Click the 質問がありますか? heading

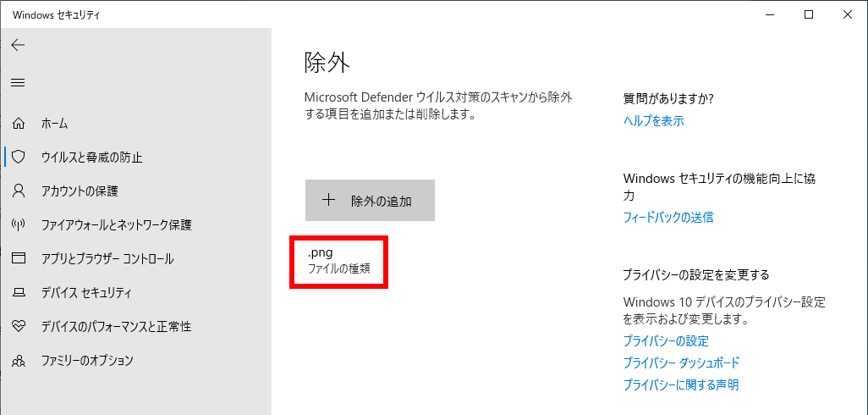pyautogui.click(x=668, y=98)
